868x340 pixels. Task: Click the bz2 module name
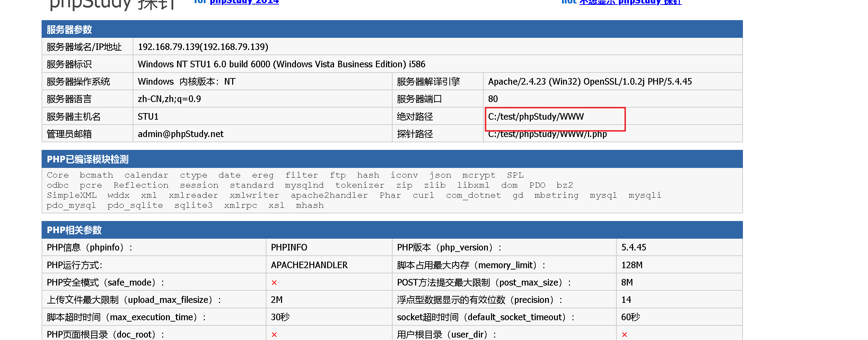(x=565, y=185)
